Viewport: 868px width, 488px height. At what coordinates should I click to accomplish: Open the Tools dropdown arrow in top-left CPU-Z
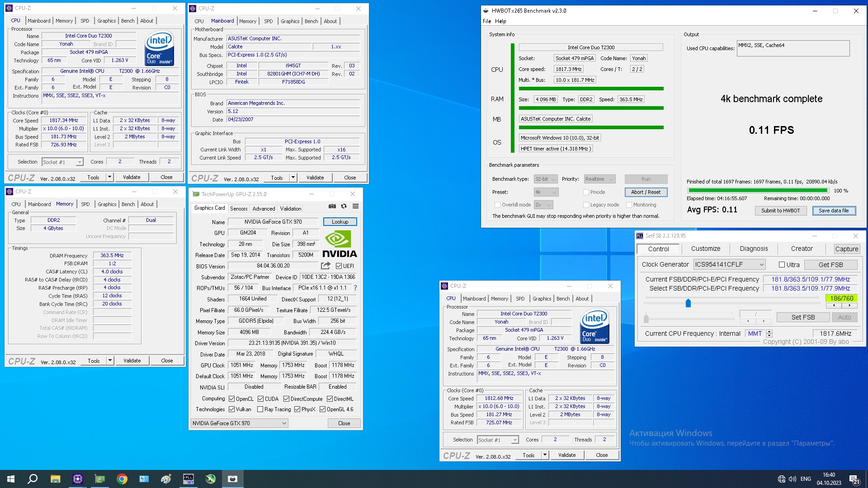click(109, 177)
